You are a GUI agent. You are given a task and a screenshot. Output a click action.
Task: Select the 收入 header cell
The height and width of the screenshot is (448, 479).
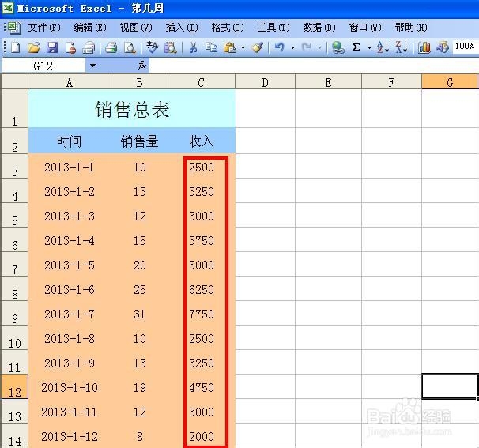(x=202, y=141)
